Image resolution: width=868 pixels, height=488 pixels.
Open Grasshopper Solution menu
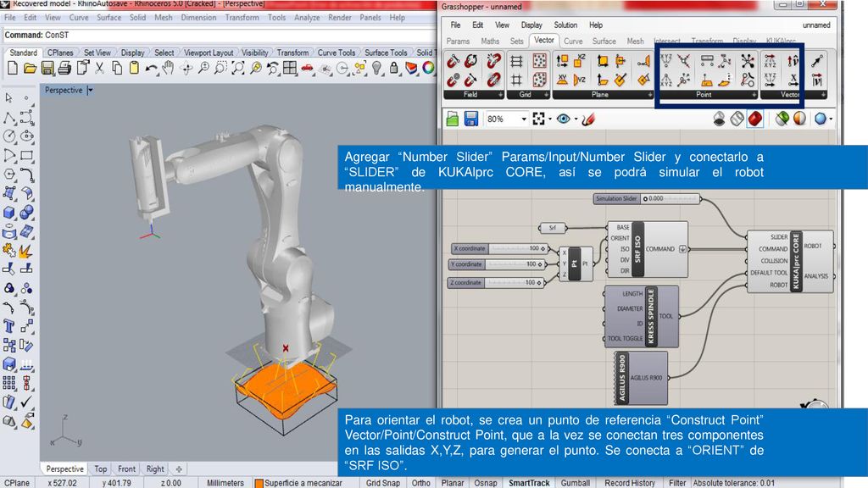[x=565, y=25]
